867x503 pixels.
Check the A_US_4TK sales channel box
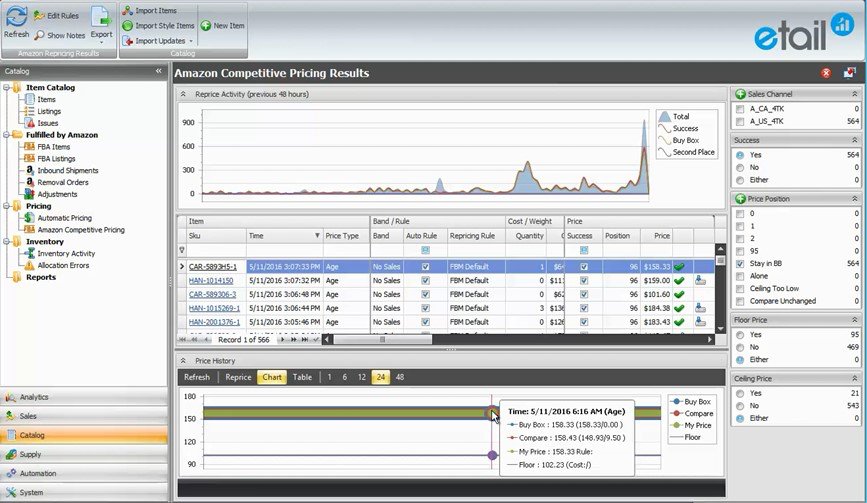click(x=740, y=121)
